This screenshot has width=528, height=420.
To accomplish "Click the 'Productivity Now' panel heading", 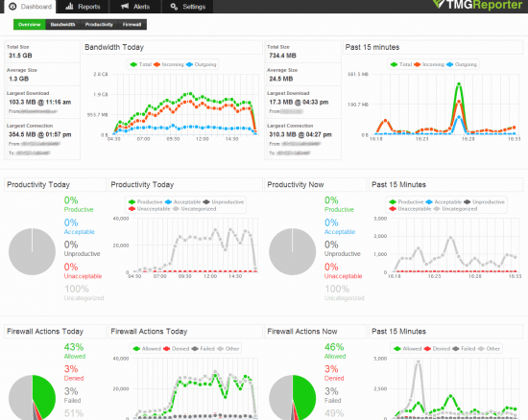I will [x=296, y=185].
